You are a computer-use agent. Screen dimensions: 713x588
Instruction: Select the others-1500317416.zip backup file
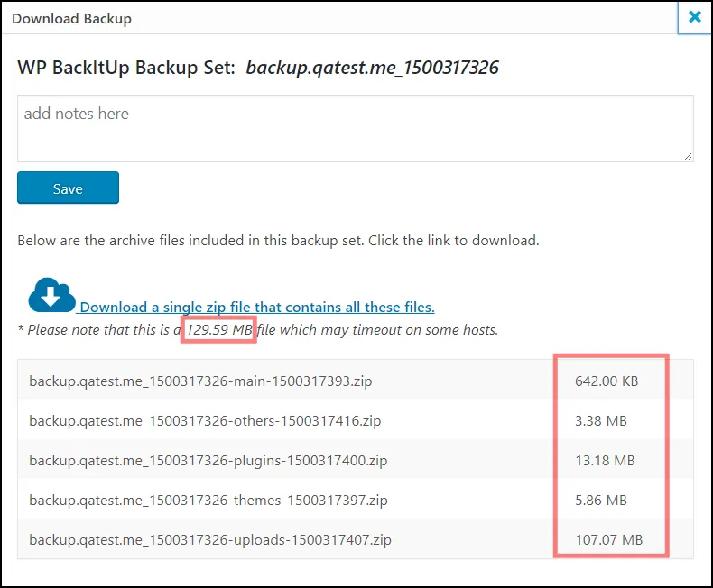(205, 421)
